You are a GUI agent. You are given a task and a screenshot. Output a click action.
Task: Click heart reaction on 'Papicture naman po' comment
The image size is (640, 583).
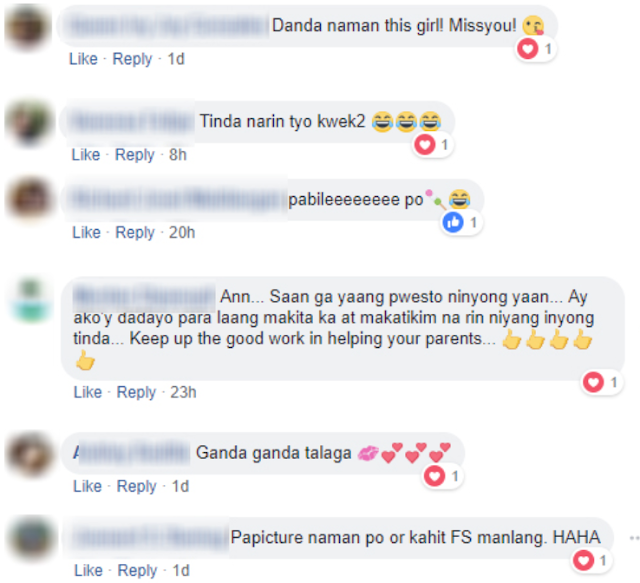[583, 561]
